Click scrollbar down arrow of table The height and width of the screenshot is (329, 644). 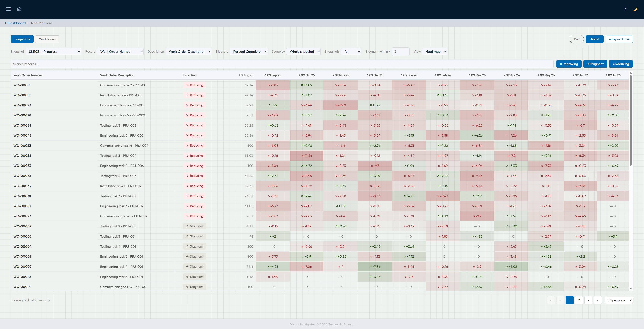click(630, 288)
